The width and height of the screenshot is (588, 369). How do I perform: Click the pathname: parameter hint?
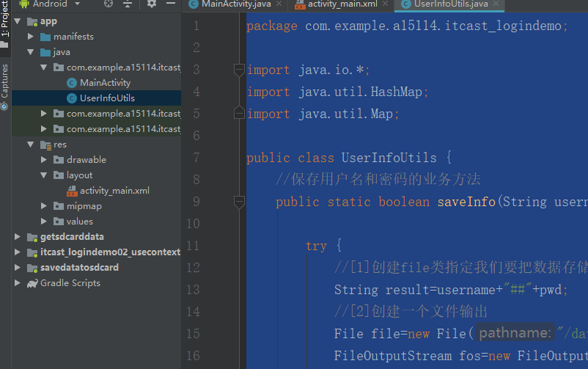[515, 332]
